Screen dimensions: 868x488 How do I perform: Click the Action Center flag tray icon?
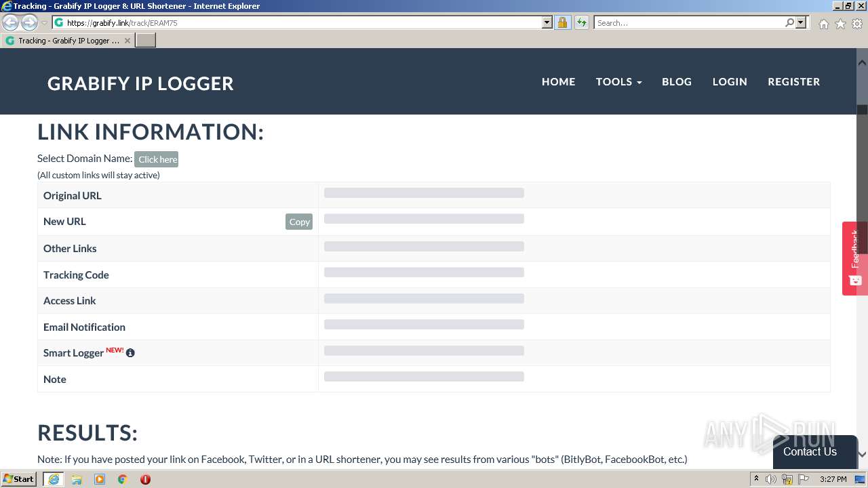click(803, 479)
